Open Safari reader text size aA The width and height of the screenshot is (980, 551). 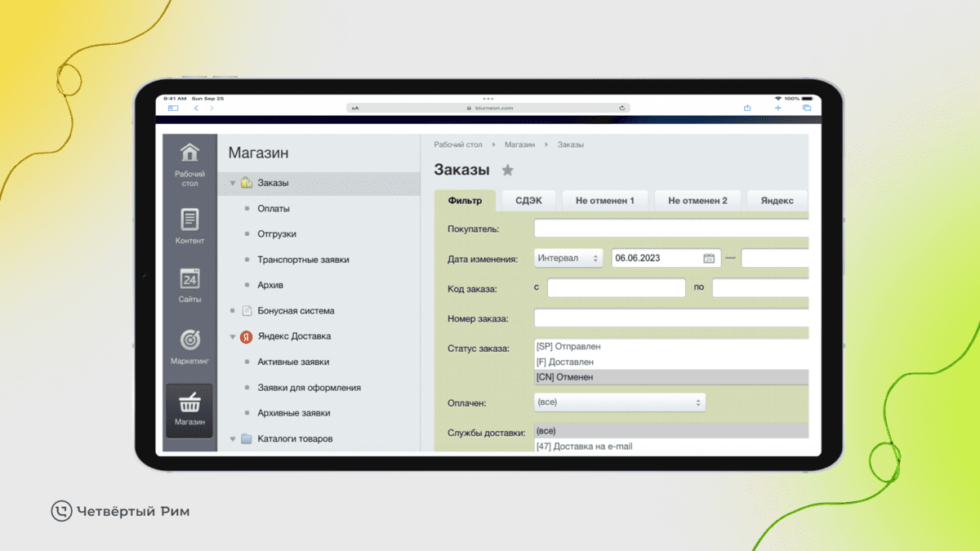(355, 108)
